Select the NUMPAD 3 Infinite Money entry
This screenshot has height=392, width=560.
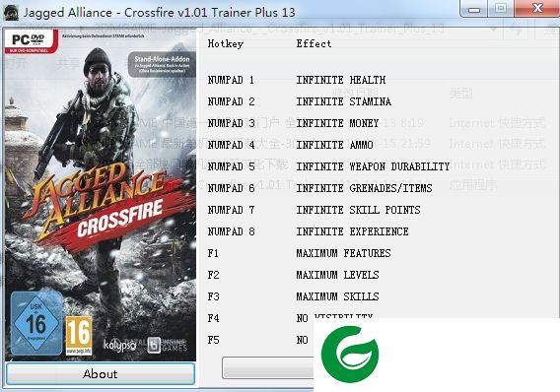coord(293,123)
